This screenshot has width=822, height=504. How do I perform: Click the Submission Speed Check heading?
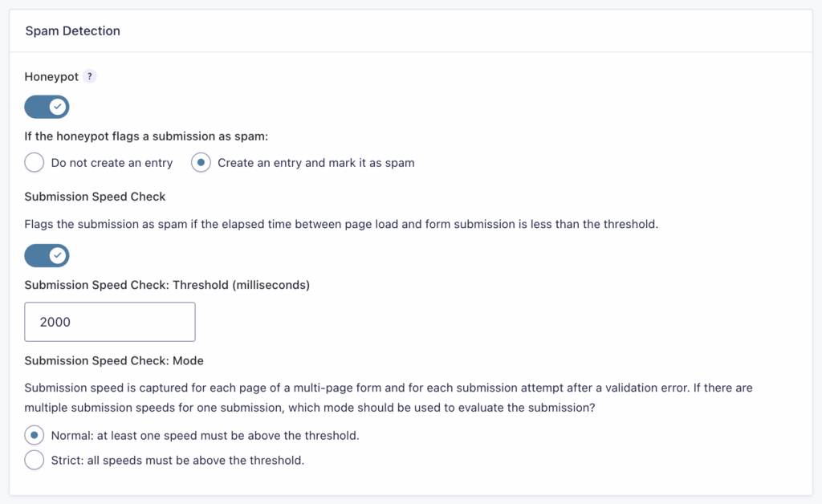(95, 196)
